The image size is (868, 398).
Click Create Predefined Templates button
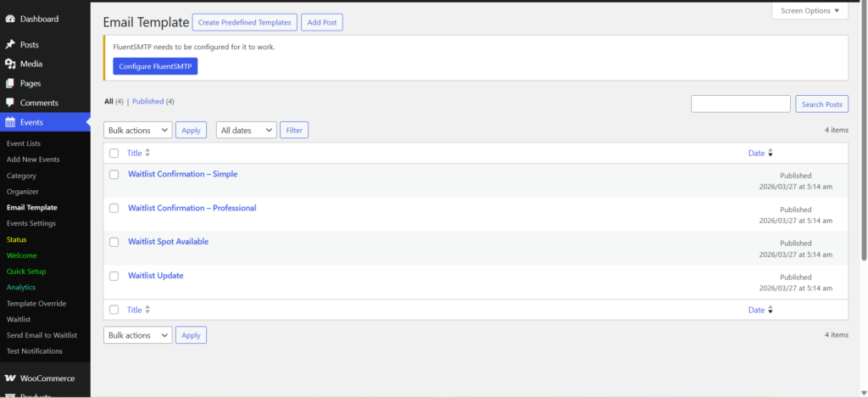(245, 22)
